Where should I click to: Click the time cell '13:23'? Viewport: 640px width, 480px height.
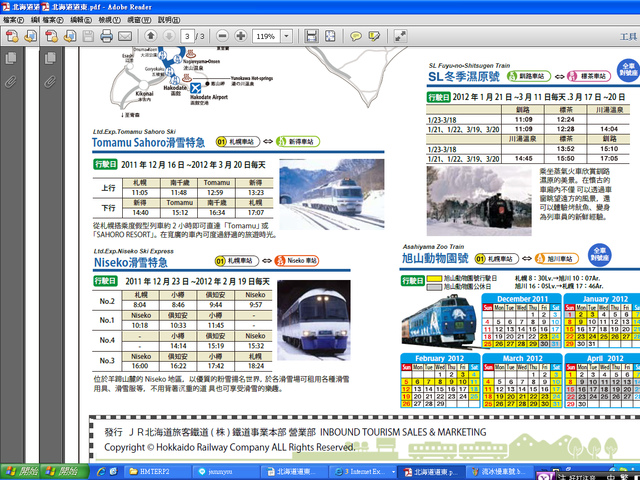point(256,192)
